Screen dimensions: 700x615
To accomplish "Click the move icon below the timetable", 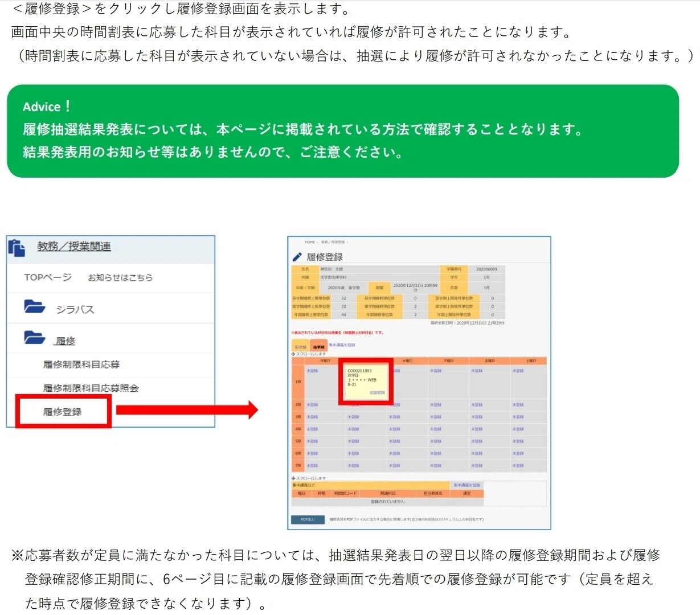I will (x=293, y=478).
